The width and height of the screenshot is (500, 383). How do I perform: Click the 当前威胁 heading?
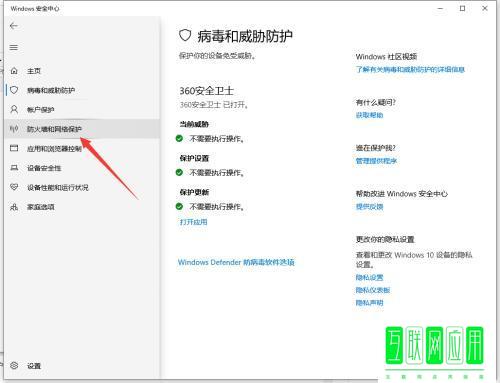click(x=194, y=124)
